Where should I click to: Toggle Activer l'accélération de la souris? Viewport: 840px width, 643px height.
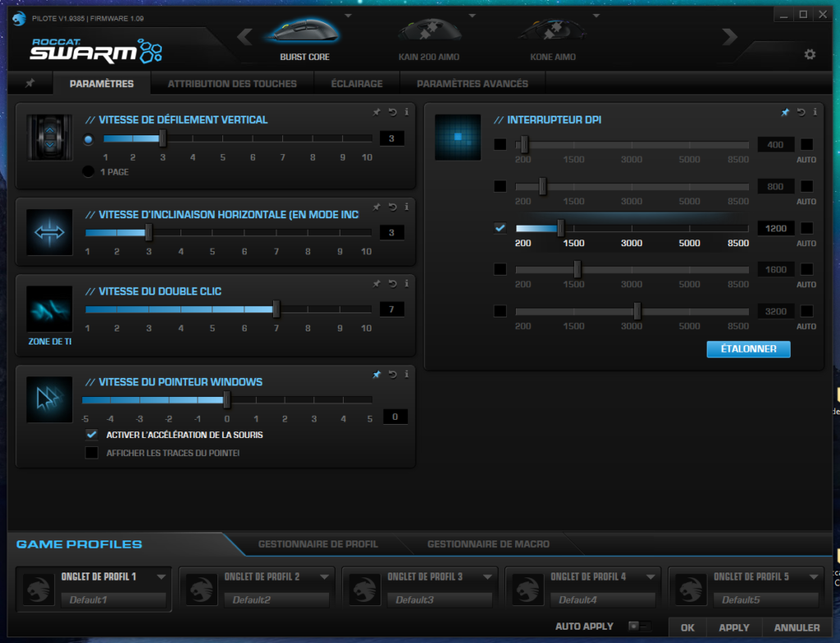[92, 435]
